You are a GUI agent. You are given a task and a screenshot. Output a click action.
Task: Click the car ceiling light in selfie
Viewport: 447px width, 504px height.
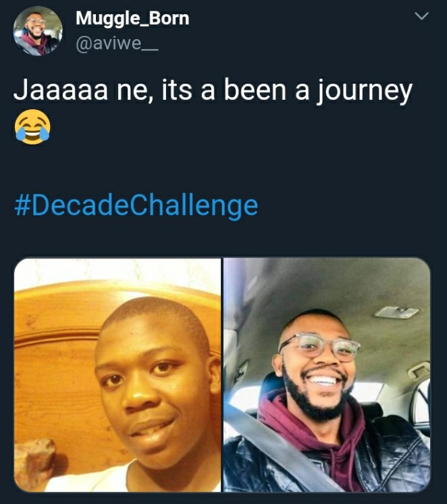pos(396,312)
